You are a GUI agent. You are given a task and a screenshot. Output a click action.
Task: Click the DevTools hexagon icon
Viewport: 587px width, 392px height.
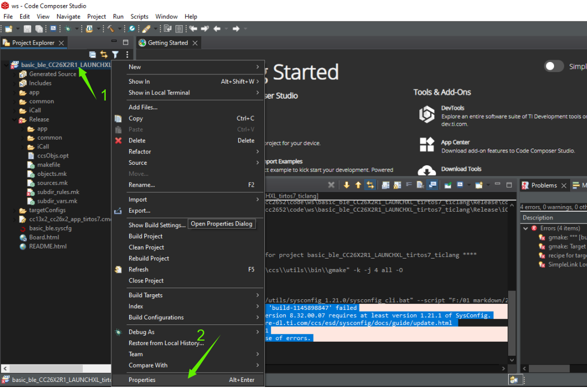tap(427, 114)
